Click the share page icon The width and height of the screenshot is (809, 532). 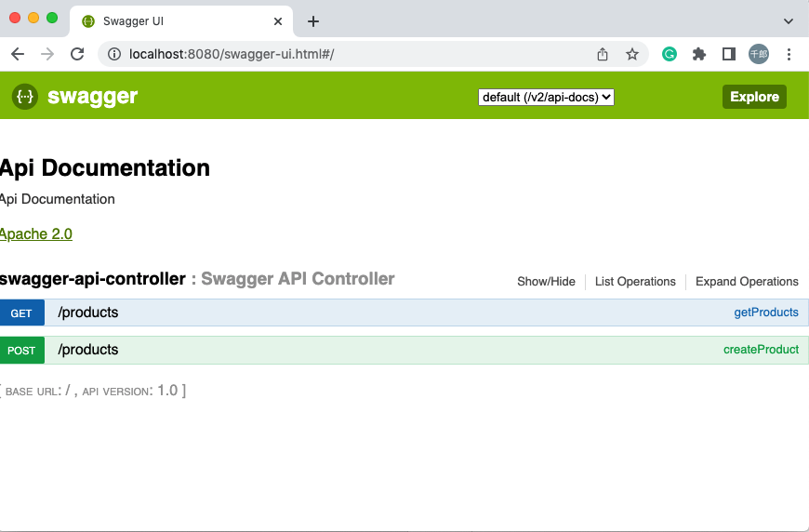tap(603, 54)
